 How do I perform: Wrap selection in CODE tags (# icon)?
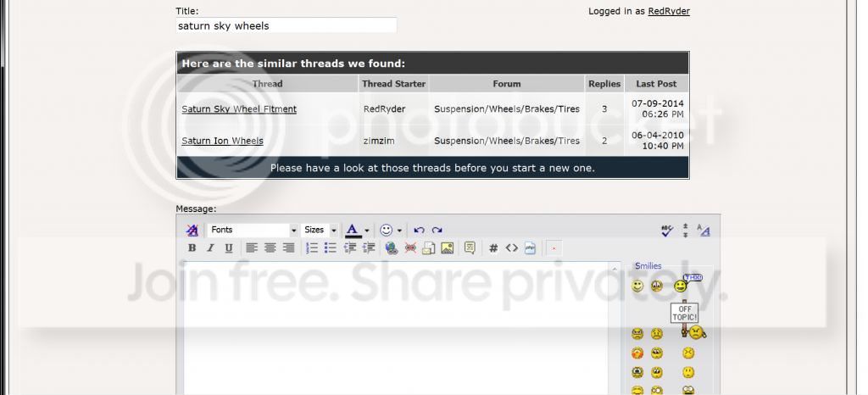click(493, 248)
